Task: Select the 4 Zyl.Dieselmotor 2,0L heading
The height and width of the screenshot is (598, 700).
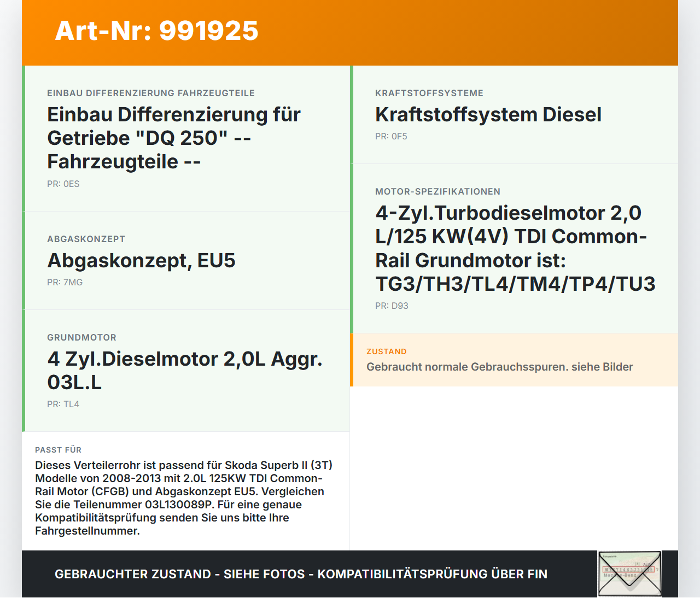Action: pyautogui.click(x=184, y=371)
